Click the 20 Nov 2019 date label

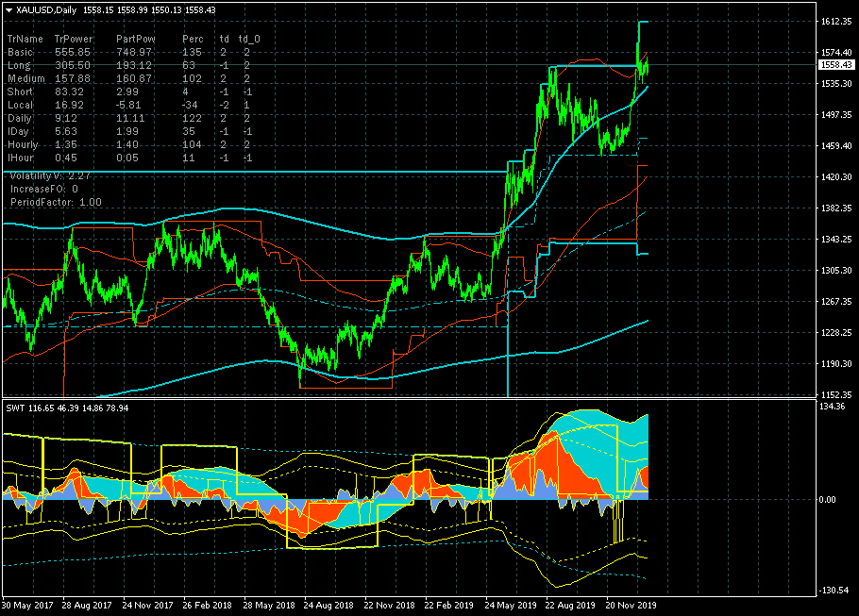click(632, 604)
